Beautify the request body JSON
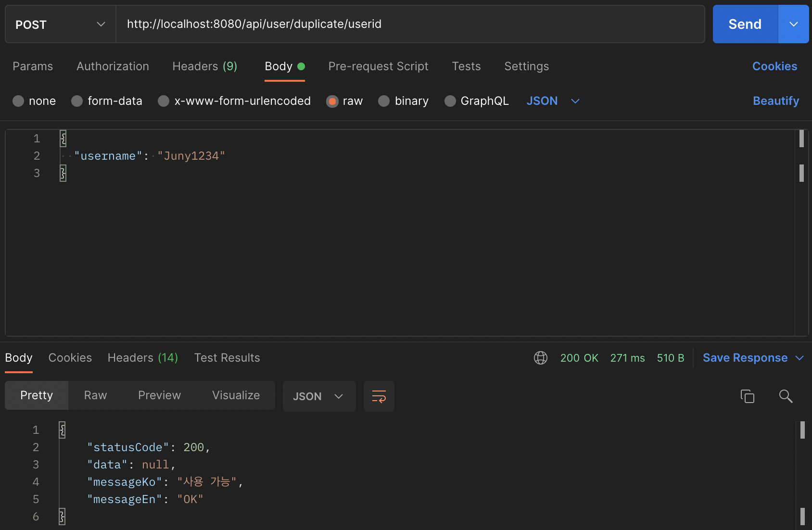 (x=776, y=101)
